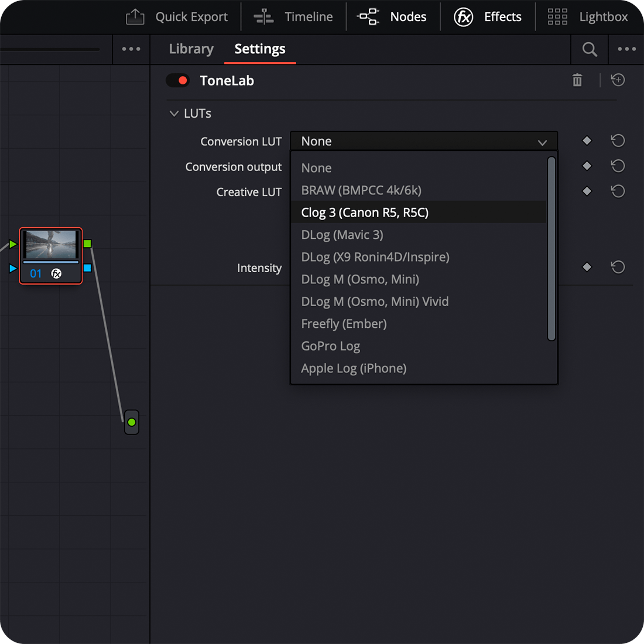Viewport: 644px width, 644px height.
Task: Reset the Intensity parameter
Action: click(618, 268)
